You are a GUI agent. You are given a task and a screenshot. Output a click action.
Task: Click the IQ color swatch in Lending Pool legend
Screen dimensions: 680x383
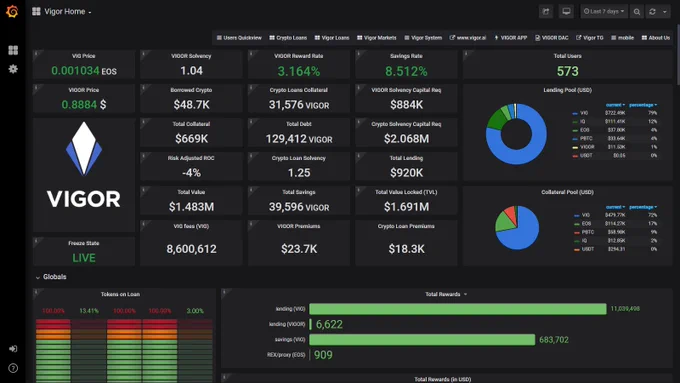(575, 121)
